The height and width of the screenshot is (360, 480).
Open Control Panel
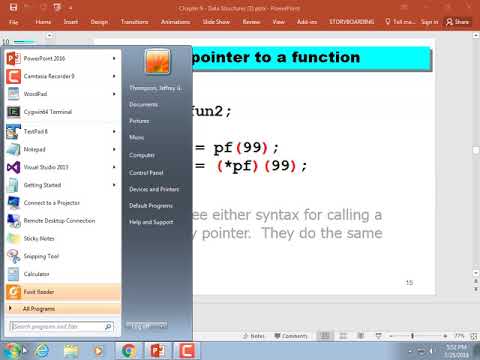click(x=146, y=173)
